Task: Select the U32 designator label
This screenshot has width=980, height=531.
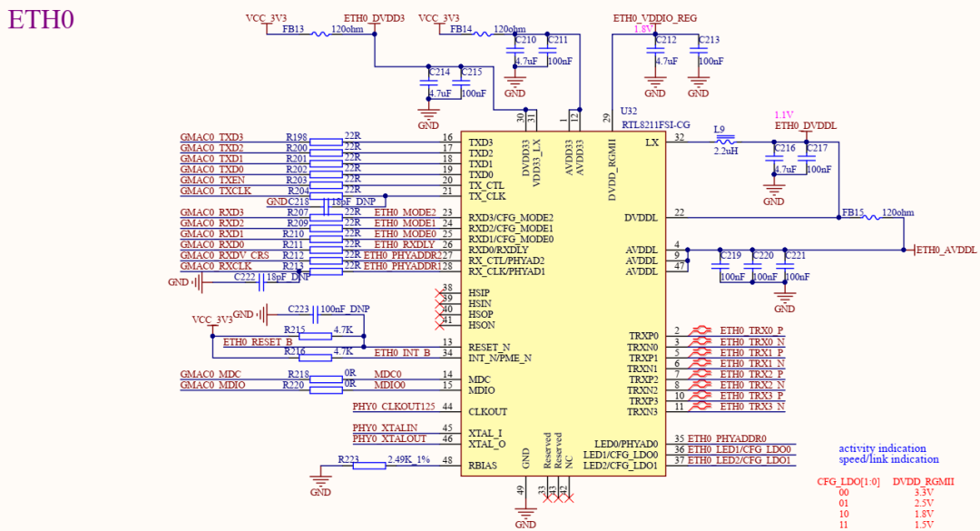Action: point(629,112)
